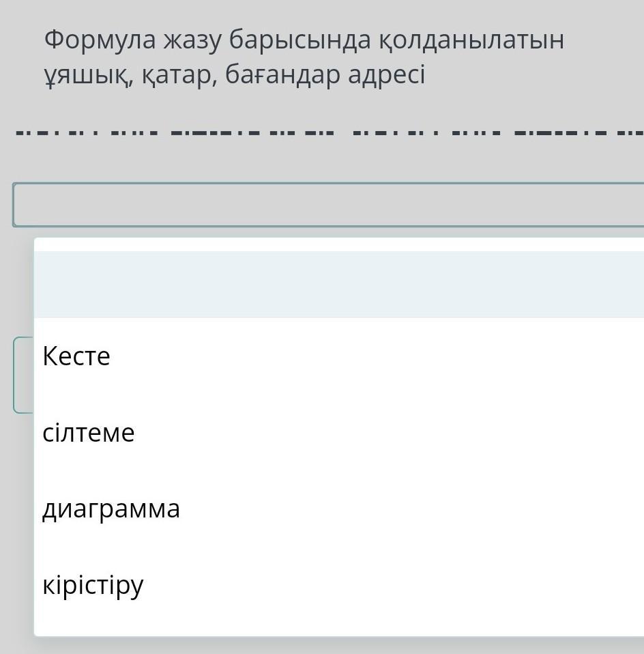Viewport: 644px width, 654px height.
Task: Click the white gap between 'Кесте' and 'сілтеме'
Action: (273, 395)
